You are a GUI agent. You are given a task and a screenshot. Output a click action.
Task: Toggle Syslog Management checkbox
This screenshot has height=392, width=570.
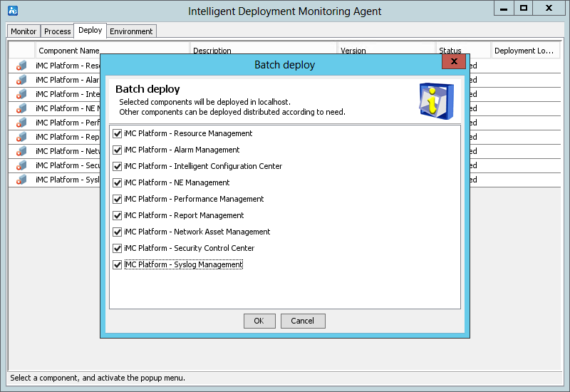tap(117, 264)
